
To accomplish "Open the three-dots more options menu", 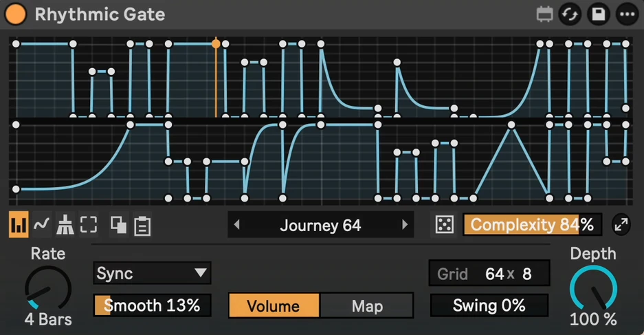I will 627,14.
